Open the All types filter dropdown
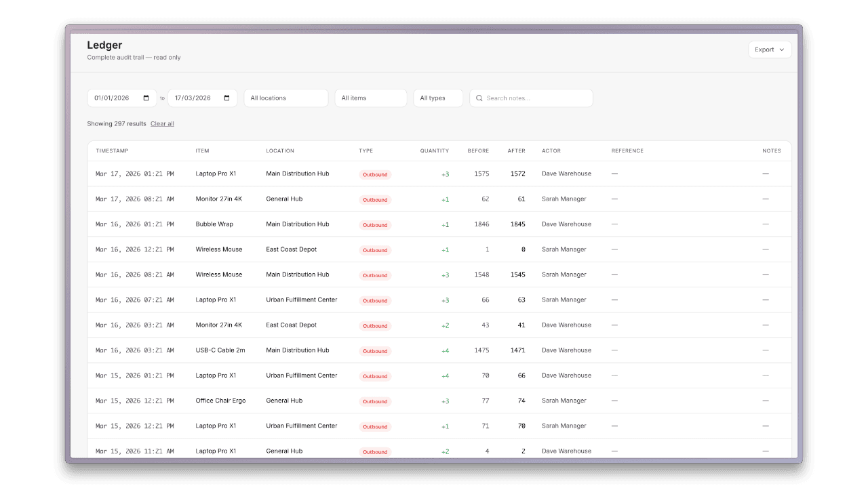The width and height of the screenshot is (868, 488). pyautogui.click(x=437, y=98)
